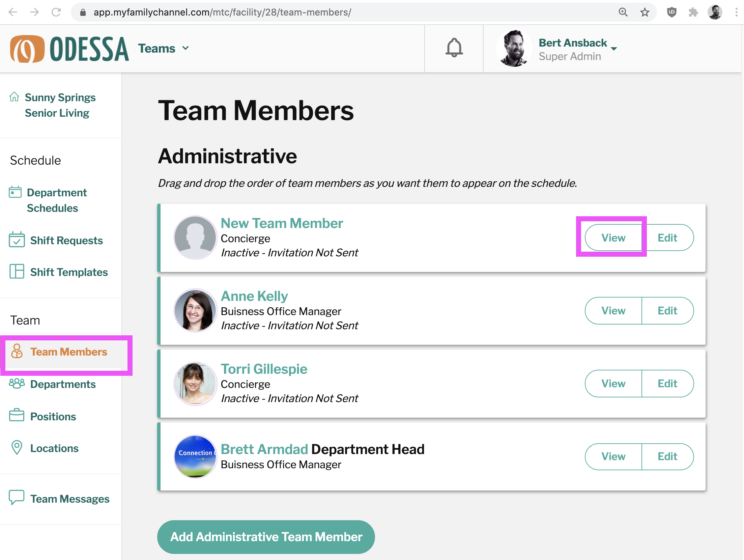This screenshot has height=560, width=744.
Task: Click the zoom magnifier icon in address bar
Action: (623, 12)
